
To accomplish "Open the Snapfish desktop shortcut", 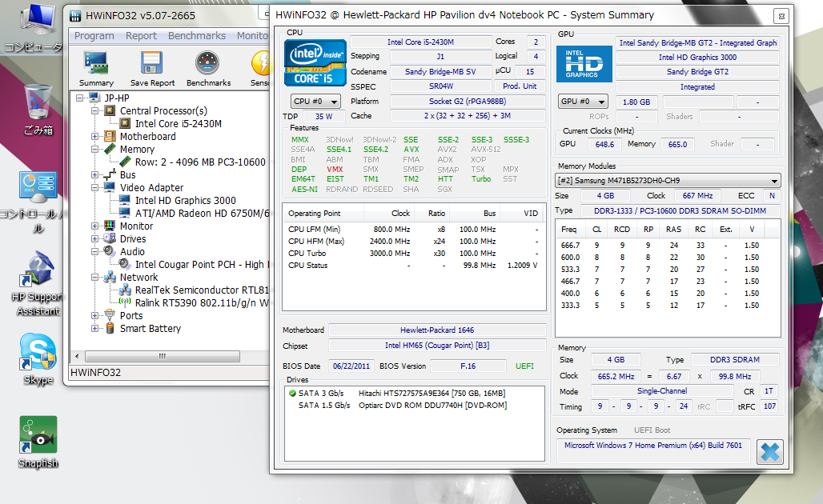I will [38, 442].
